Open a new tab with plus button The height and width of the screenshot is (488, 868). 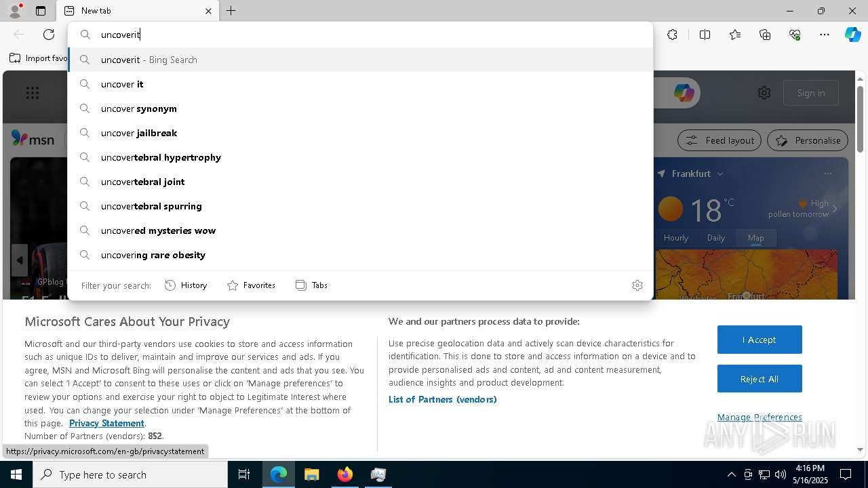click(231, 11)
